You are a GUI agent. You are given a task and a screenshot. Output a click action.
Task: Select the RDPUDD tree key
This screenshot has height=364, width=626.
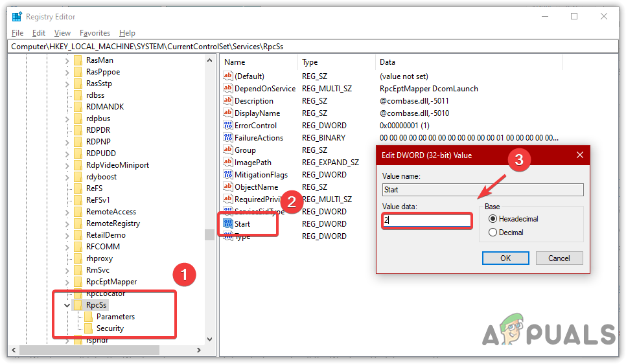(x=101, y=154)
